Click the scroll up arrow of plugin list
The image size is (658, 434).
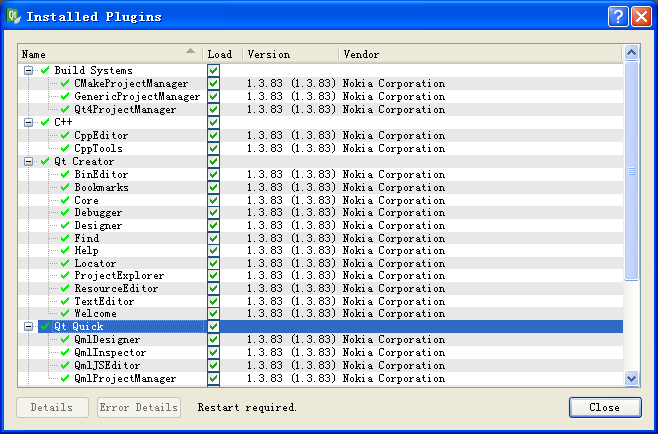click(631, 53)
